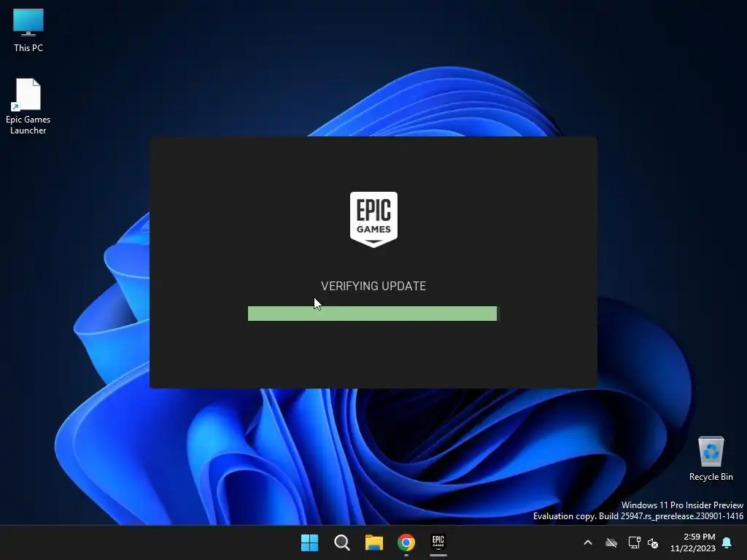
Task: Open File Explorer from taskbar
Action: (374, 542)
